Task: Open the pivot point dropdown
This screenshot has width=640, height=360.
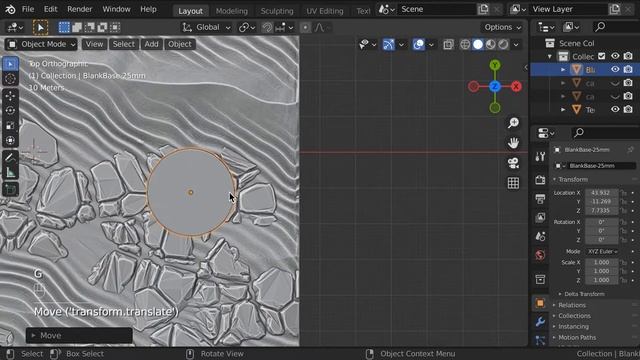Action: point(247,27)
